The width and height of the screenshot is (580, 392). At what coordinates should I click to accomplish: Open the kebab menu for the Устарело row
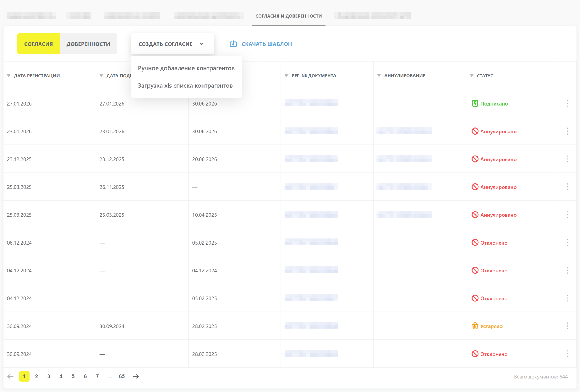point(568,326)
